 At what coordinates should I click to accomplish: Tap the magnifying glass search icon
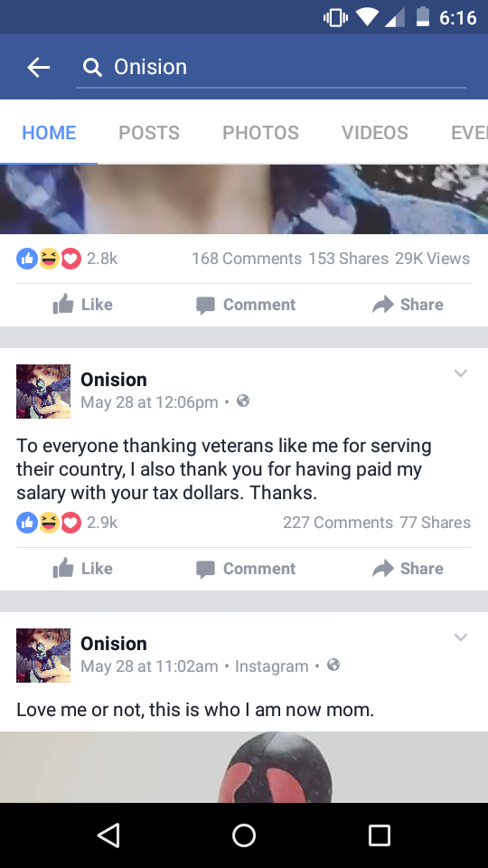coord(92,68)
